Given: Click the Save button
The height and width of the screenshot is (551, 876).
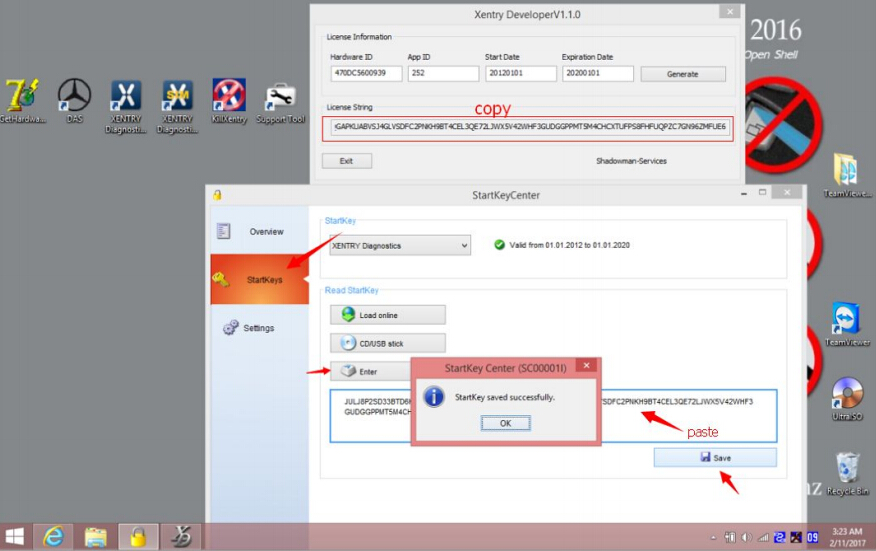Looking at the screenshot, I should click(715, 457).
